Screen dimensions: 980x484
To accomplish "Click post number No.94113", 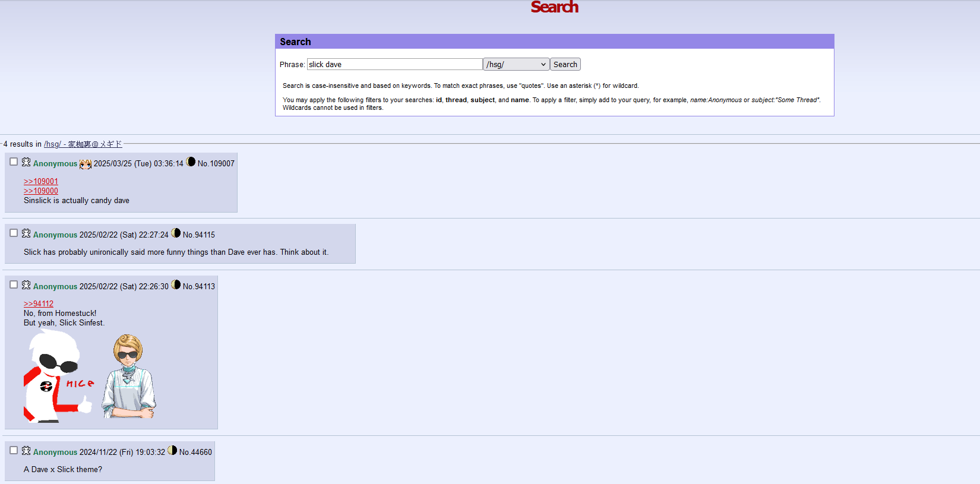I will click(x=199, y=286).
